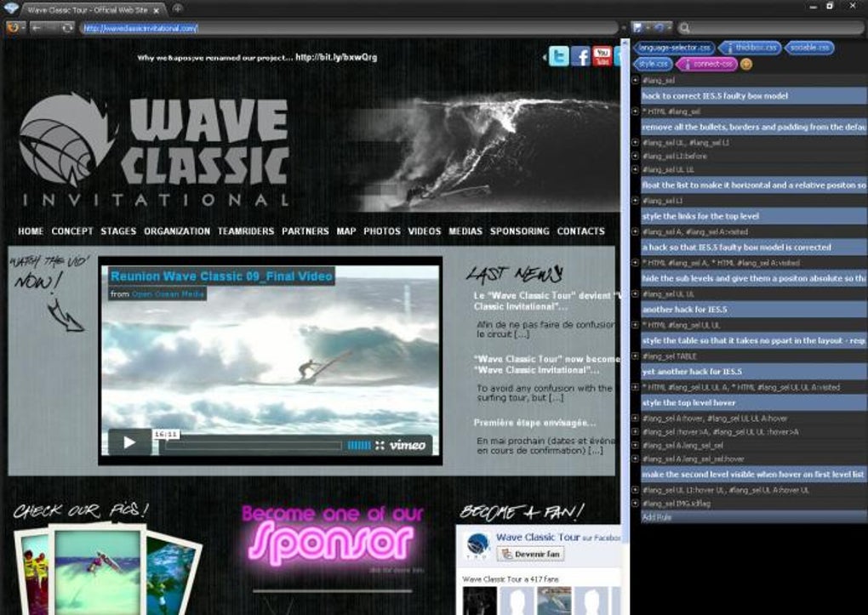Open the YouTube icon on the webpage
The height and width of the screenshot is (615, 868).
[602, 56]
